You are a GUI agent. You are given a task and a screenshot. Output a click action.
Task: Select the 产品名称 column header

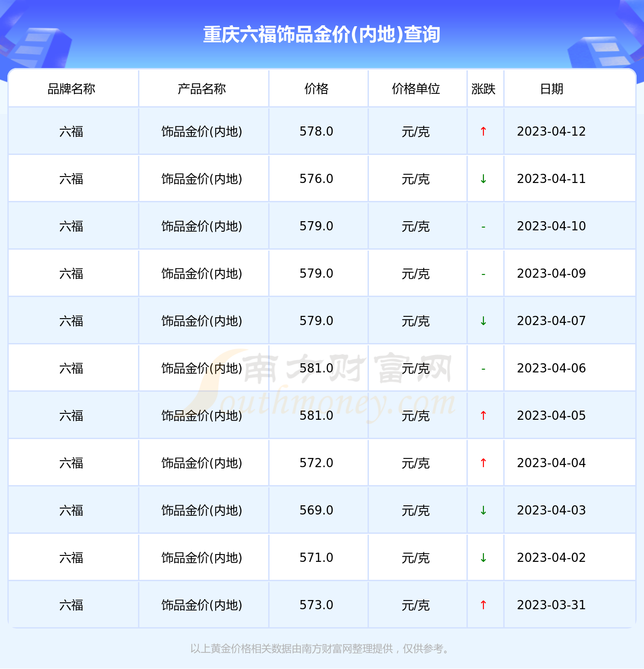tap(202, 89)
